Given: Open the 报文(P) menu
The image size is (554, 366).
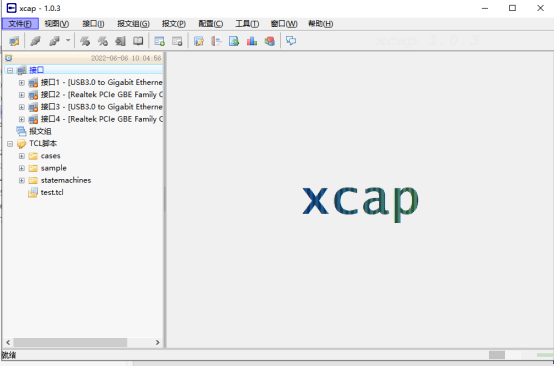Looking at the screenshot, I should pyautogui.click(x=174, y=24).
